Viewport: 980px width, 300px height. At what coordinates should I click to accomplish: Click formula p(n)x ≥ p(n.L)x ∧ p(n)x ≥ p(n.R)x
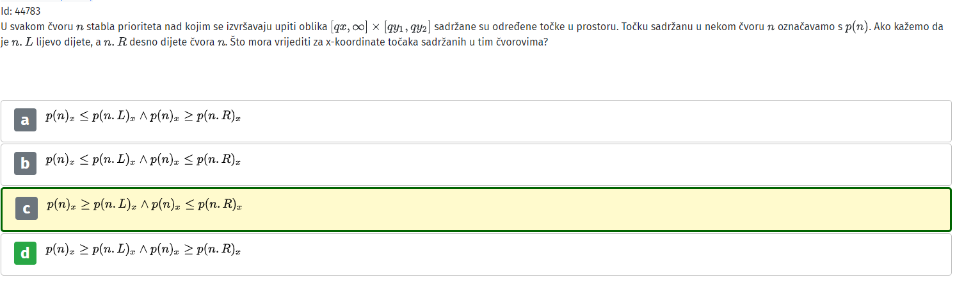point(143,249)
